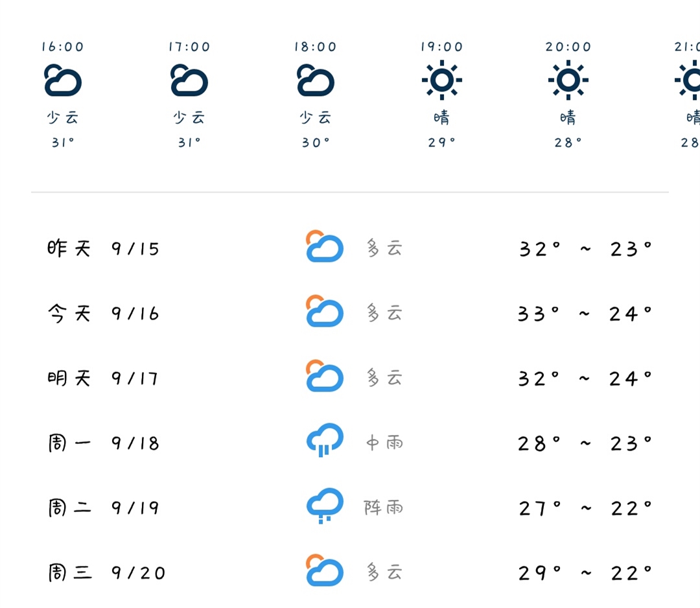This screenshot has height=608, width=700.
Task: Select the 16:00 少云 cloud icon
Action: pos(62,79)
